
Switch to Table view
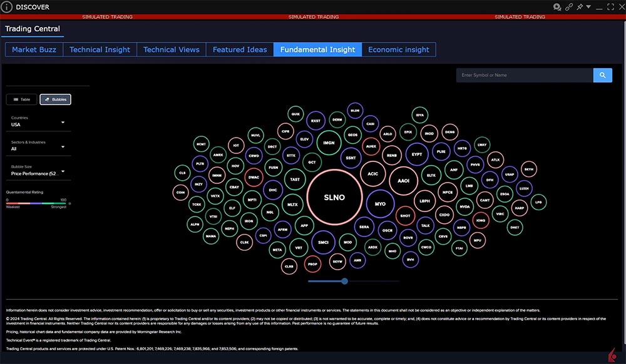(x=21, y=99)
